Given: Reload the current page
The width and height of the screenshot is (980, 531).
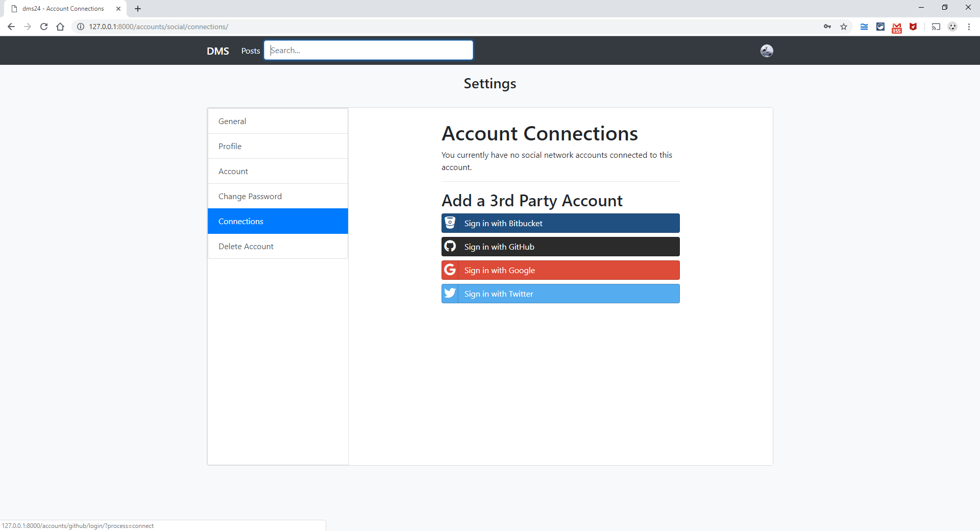Looking at the screenshot, I should coord(44,27).
